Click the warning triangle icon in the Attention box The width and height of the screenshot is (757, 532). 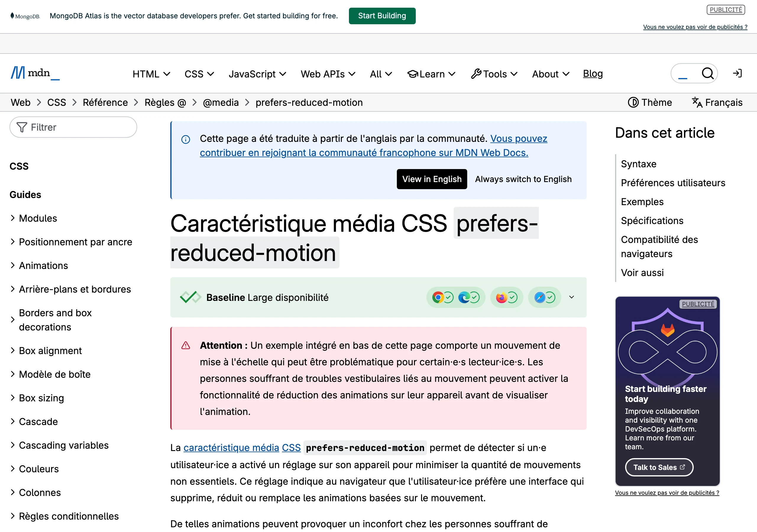[186, 346]
